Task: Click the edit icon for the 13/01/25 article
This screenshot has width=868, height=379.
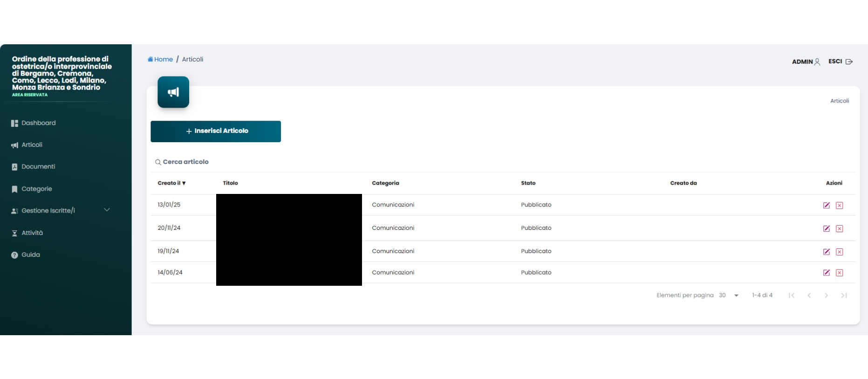Action: pos(826,205)
